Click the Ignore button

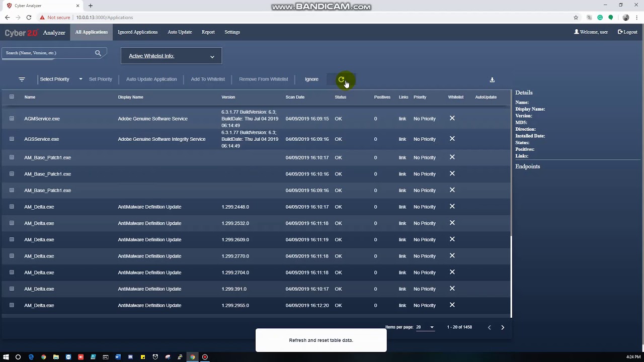[311, 79]
